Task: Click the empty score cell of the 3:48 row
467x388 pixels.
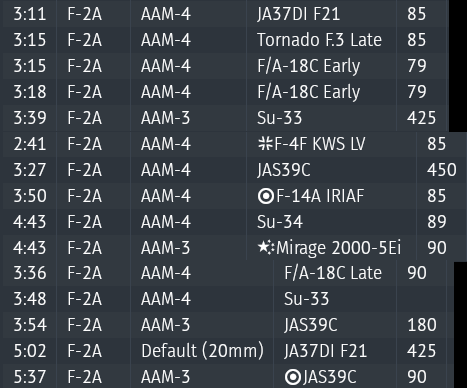Action: coord(421,299)
